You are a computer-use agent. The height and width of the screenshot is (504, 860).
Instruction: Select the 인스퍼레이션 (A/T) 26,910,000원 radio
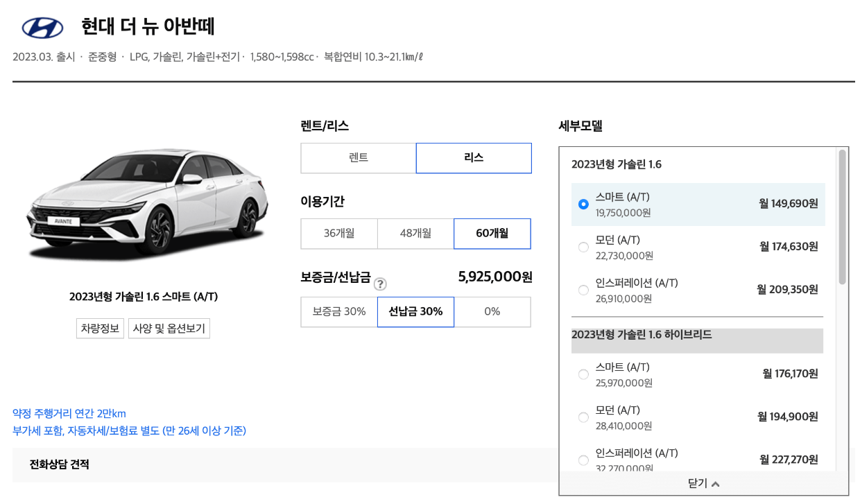(583, 290)
